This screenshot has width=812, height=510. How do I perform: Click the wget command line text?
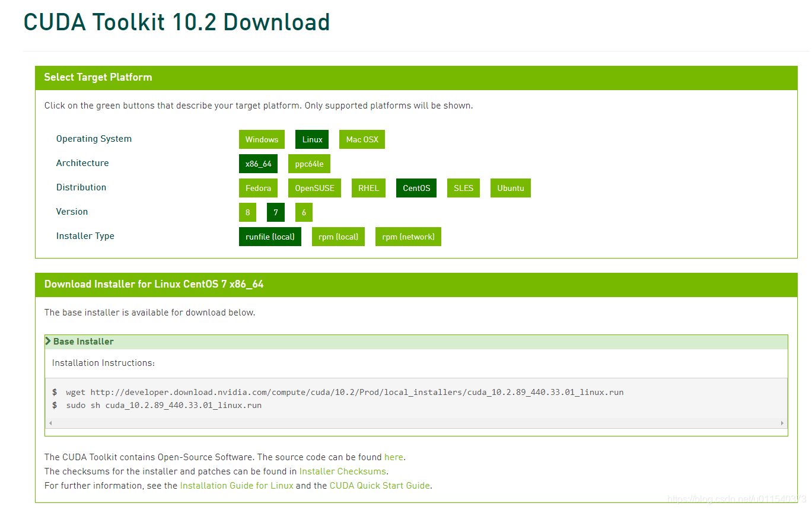click(x=345, y=393)
